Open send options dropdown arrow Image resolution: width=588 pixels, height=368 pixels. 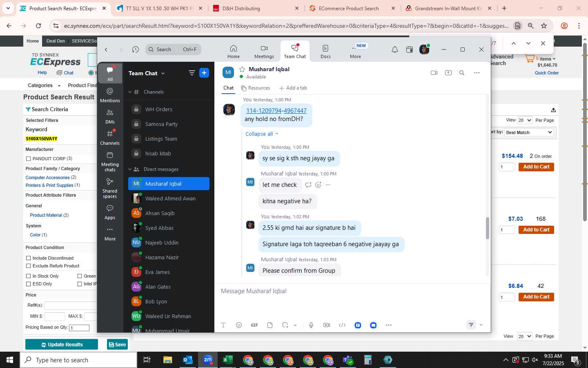coord(481,325)
